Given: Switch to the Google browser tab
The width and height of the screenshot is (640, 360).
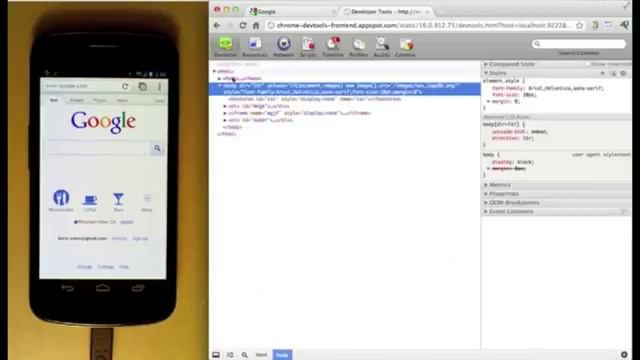Looking at the screenshot, I should tap(292, 11).
